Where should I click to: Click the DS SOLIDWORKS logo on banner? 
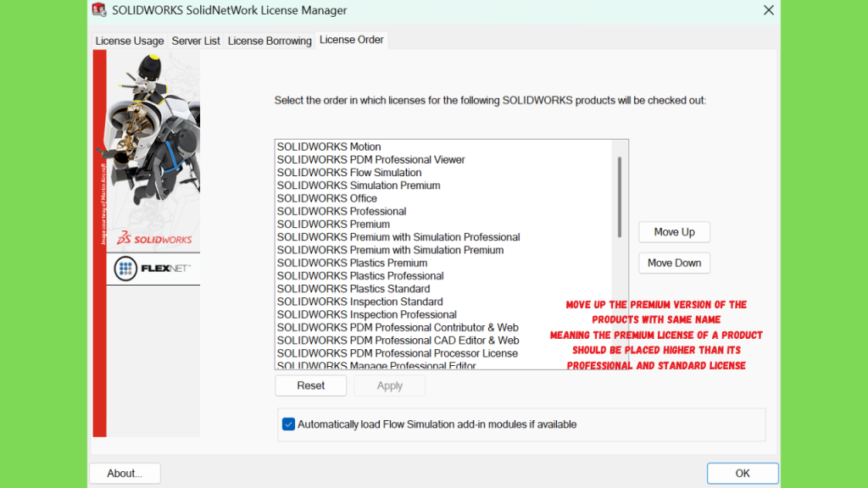click(x=154, y=238)
